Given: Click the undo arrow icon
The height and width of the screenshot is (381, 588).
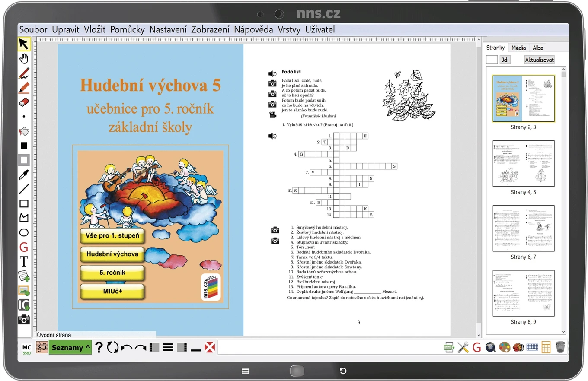Looking at the screenshot, I should point(127,347).
